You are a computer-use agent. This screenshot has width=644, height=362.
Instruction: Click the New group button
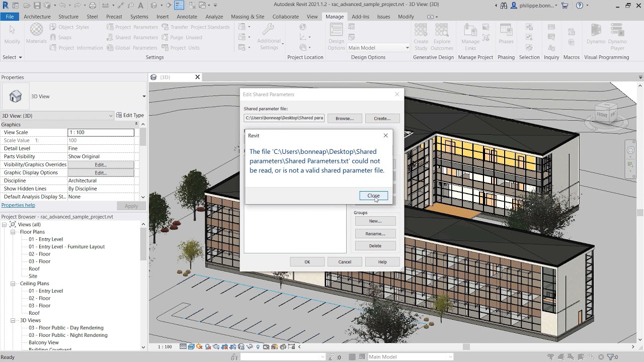point(375,221)
